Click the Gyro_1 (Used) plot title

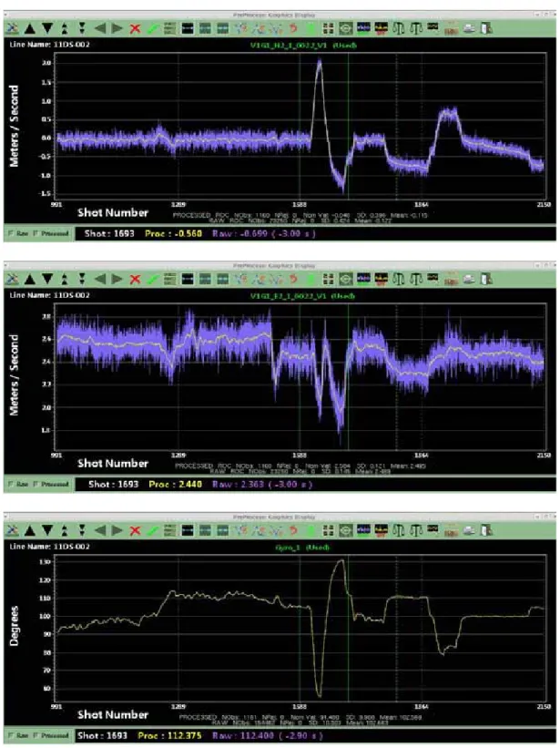coord(302,548)
